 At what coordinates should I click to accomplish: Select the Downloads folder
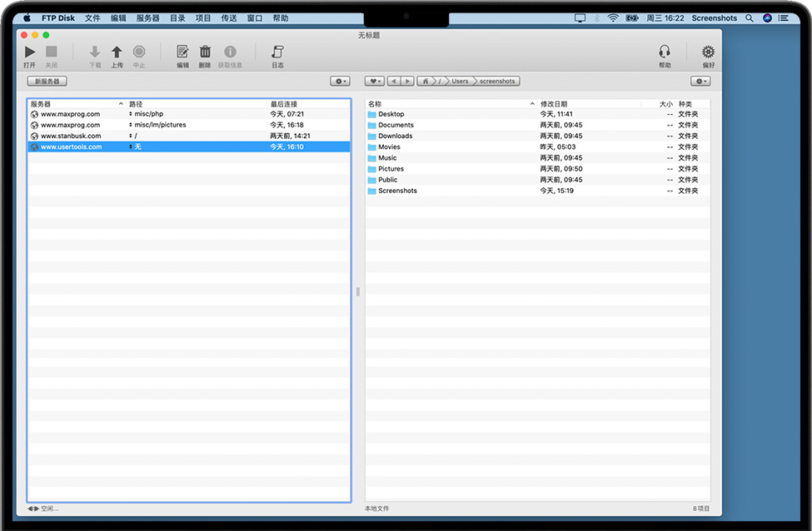tap(395, 136)
